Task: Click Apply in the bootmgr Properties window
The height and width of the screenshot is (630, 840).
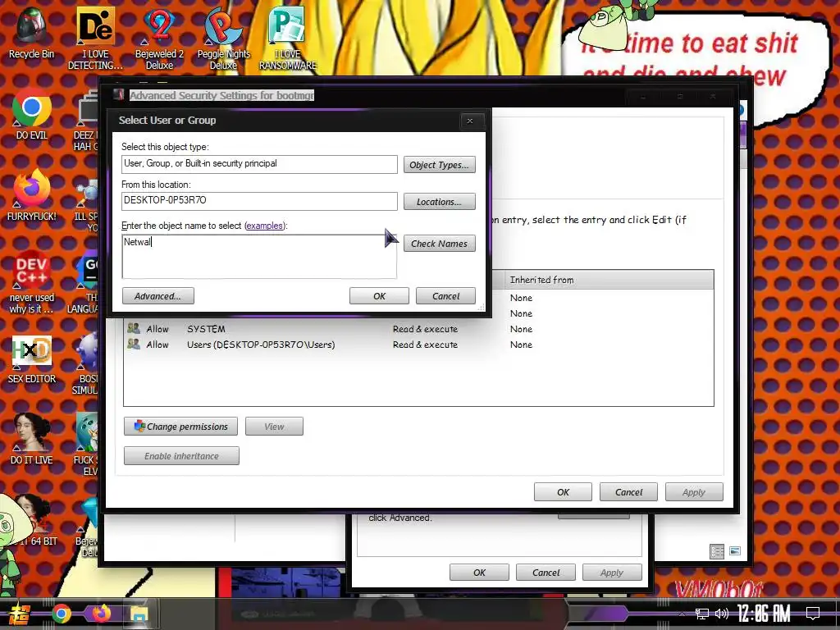Action: [612, 572]
